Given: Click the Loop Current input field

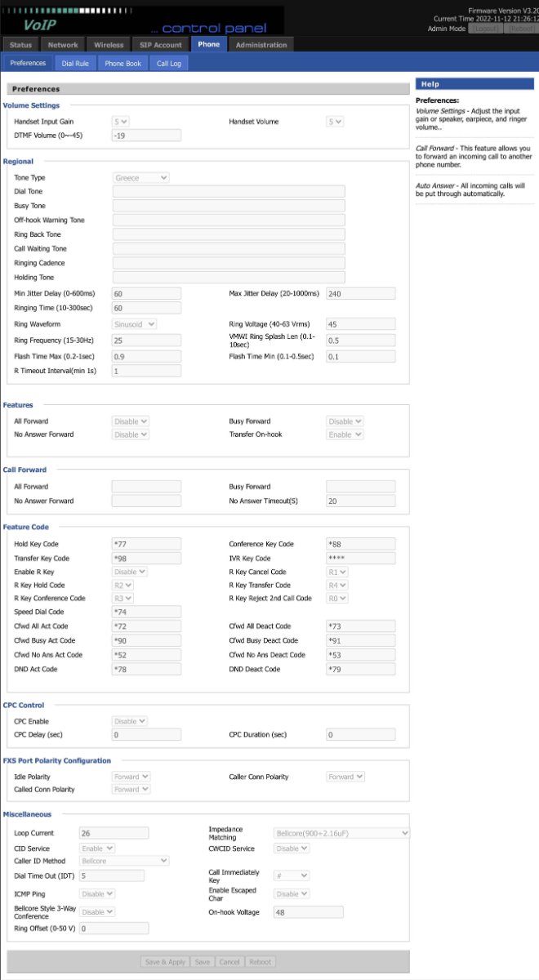Looking at the screenshot, I should tap(114, 833).
